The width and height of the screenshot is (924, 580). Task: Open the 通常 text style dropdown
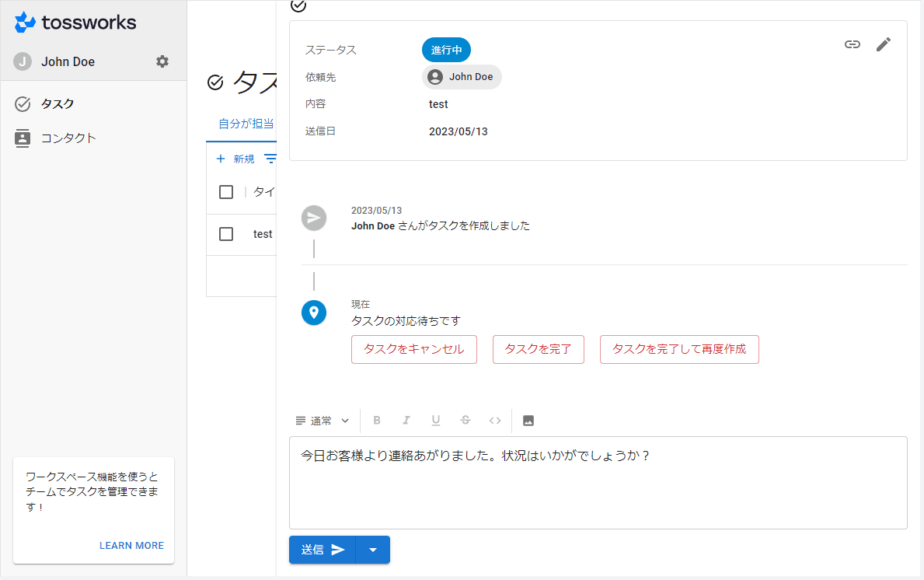click(322, 420)
